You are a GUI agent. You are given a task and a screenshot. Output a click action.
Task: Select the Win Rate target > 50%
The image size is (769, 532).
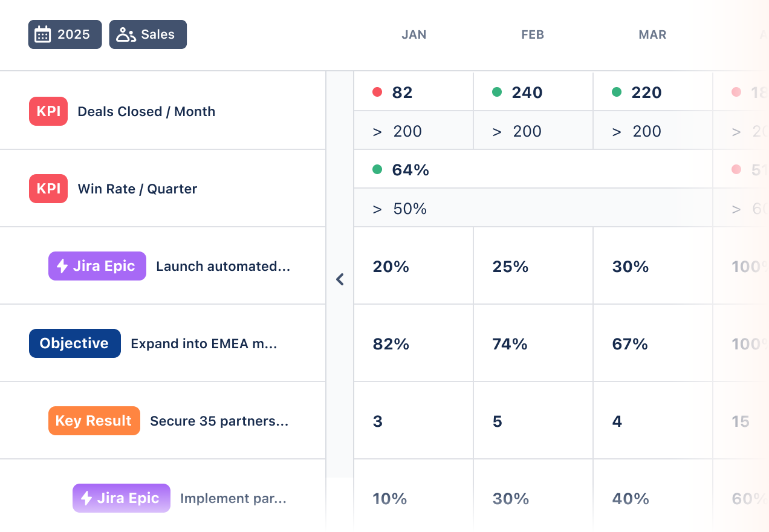(x=533, y=209)
